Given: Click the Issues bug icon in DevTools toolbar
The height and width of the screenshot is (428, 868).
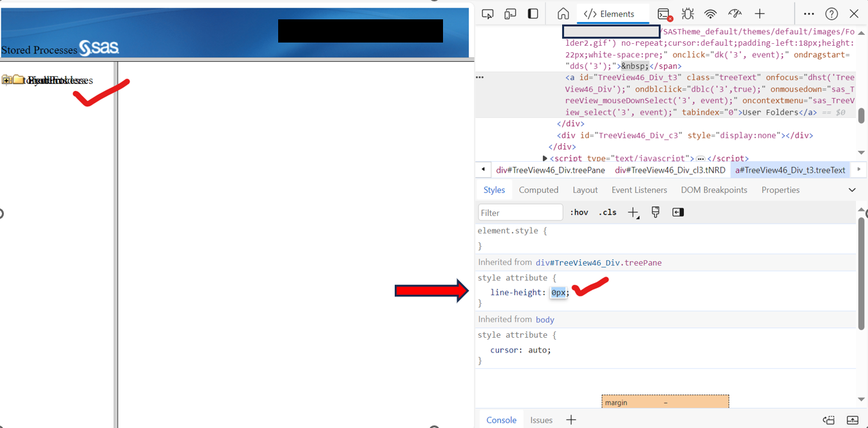Looking at the screenshot, I should click(x=687, y=14).
